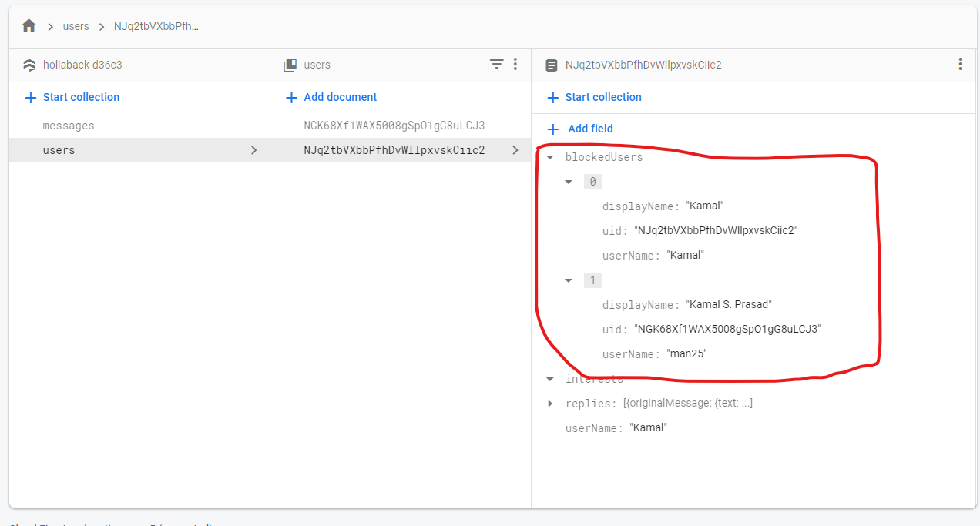Click displayName value "Kamal S. Prasad"
This screenshot has width=980, height=526.
[729, 304]
